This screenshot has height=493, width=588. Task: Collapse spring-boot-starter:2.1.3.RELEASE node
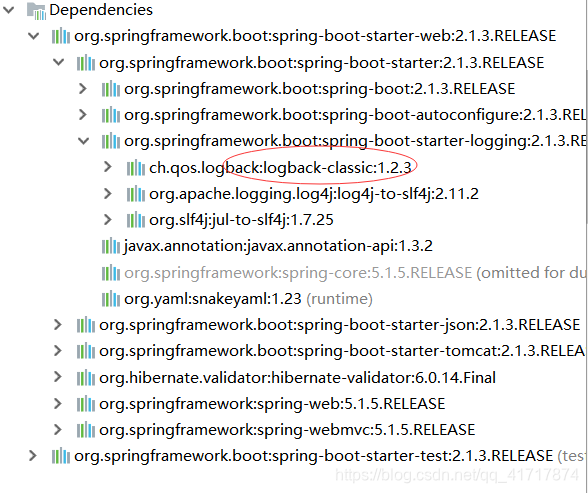(58, 63)
